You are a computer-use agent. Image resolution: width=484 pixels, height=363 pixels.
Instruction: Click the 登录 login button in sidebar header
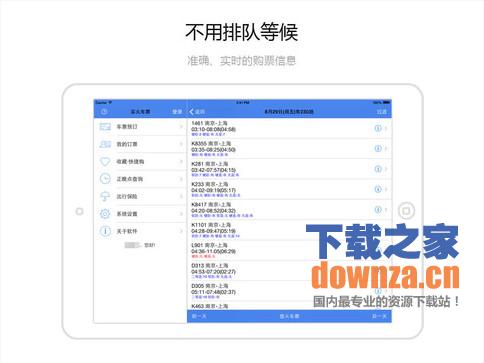177,112
